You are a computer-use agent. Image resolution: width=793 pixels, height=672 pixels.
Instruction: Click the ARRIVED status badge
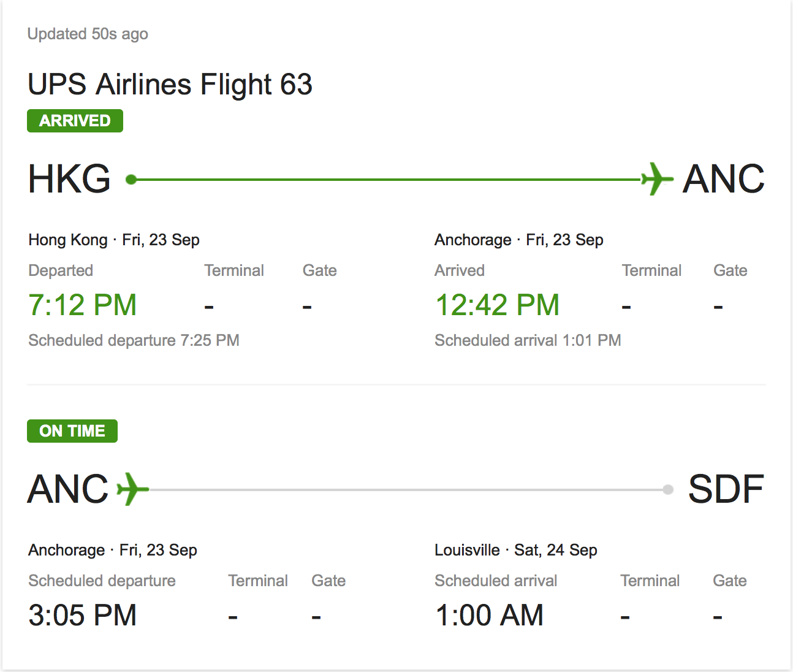pyautogui.click(x=75, y=121)
